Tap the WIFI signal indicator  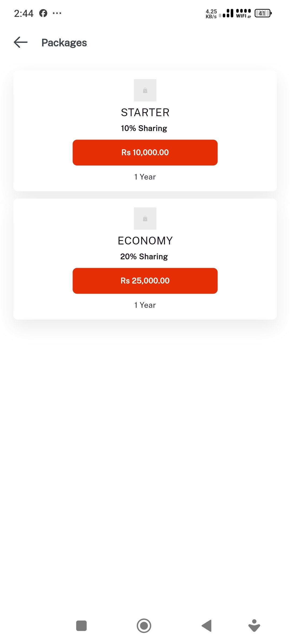[x=243, y=13]
